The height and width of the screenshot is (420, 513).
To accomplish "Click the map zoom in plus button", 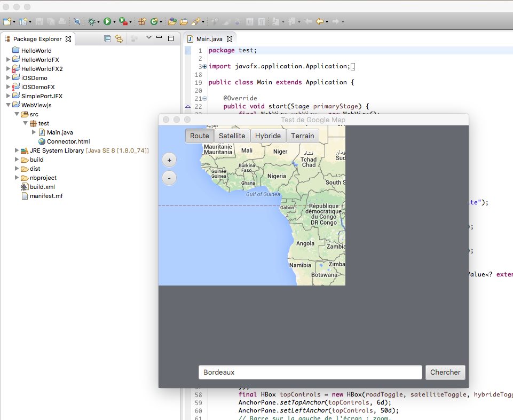I will (x=169, y=160).
